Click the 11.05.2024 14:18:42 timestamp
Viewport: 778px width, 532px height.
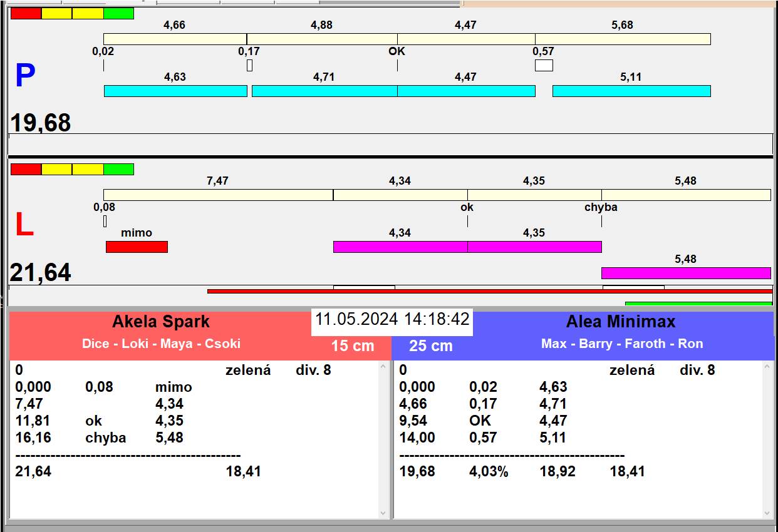pos(392,319)
